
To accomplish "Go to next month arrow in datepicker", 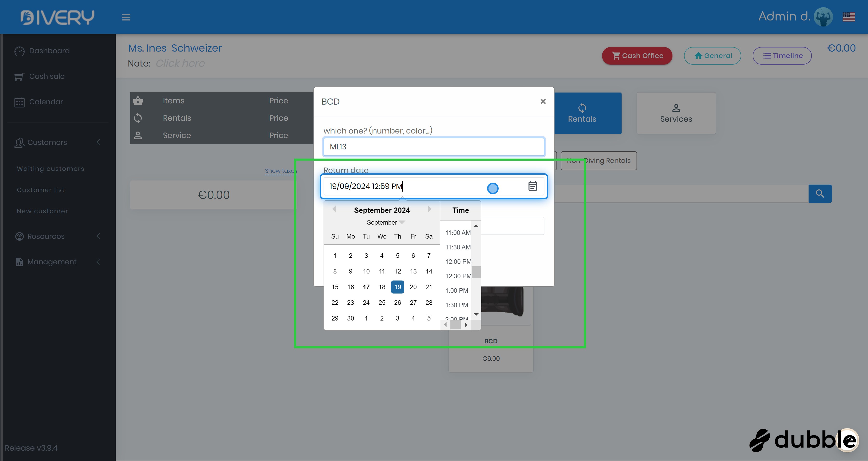I will coord(430,209).
